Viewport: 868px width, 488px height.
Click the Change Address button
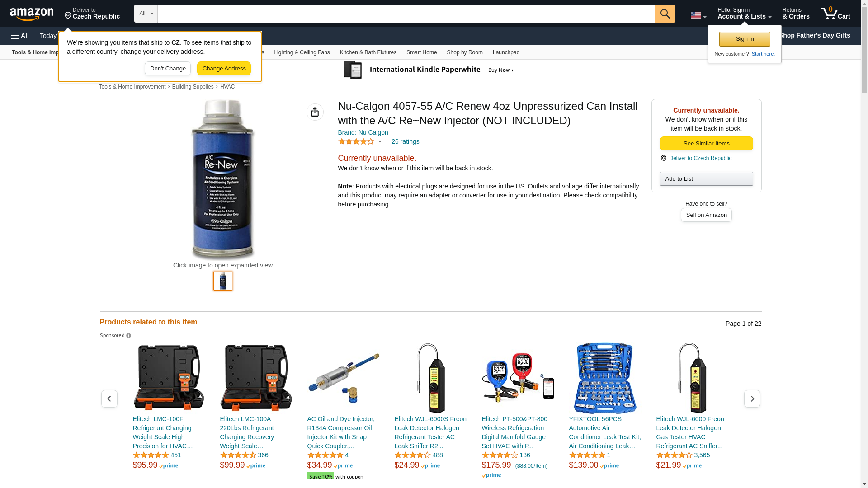[224, 69]
